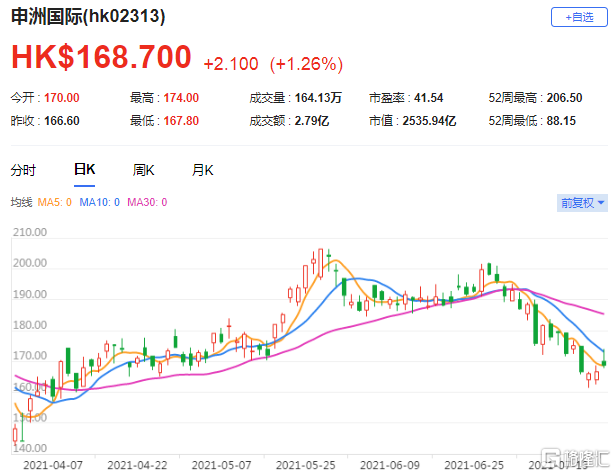The height and width of the screenshot is (475, 616).
Task: Open the 月K monthly chart tab
Action: 202,170
